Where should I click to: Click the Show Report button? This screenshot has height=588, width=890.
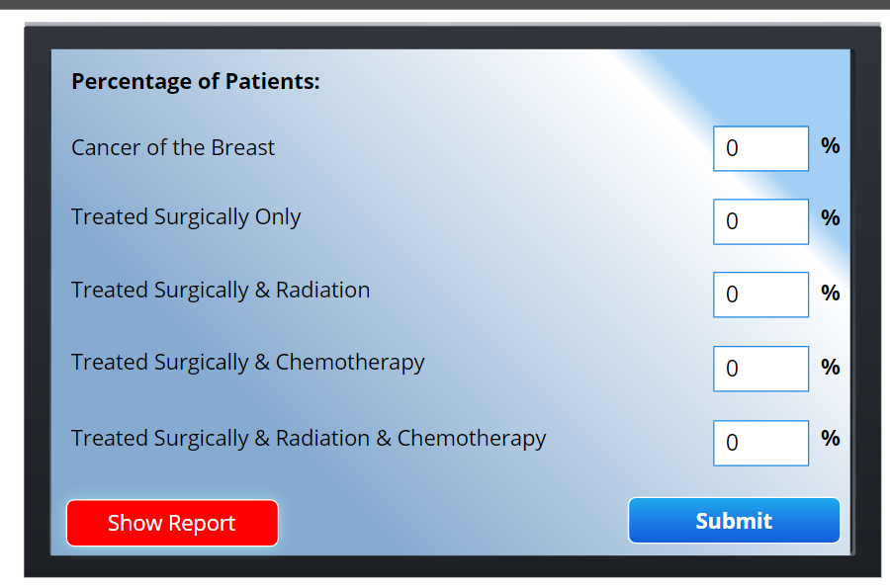[x=172, y=523]
